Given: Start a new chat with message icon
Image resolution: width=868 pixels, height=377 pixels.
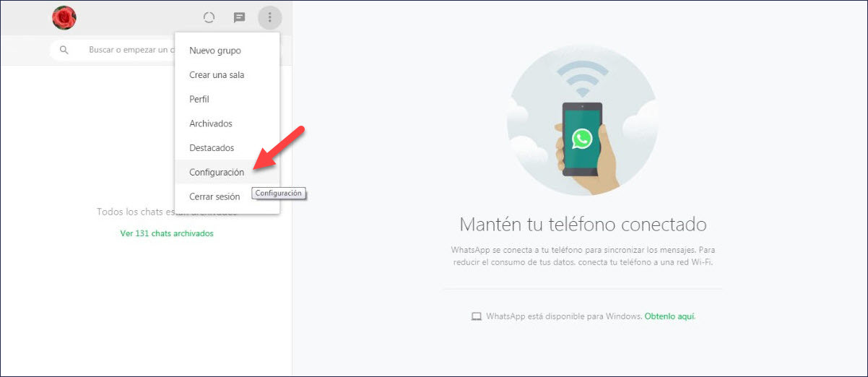Looking at the screenshot, I should (x=239, y=17).
